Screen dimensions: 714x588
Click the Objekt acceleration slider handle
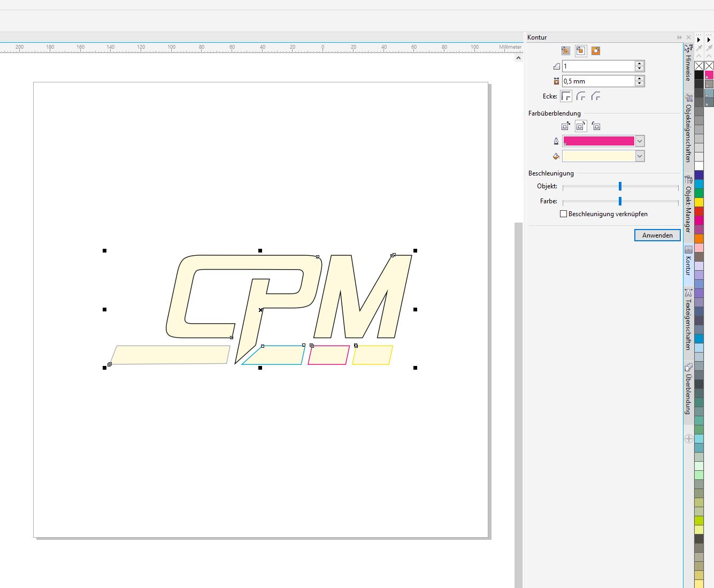[x=620, y=186]
